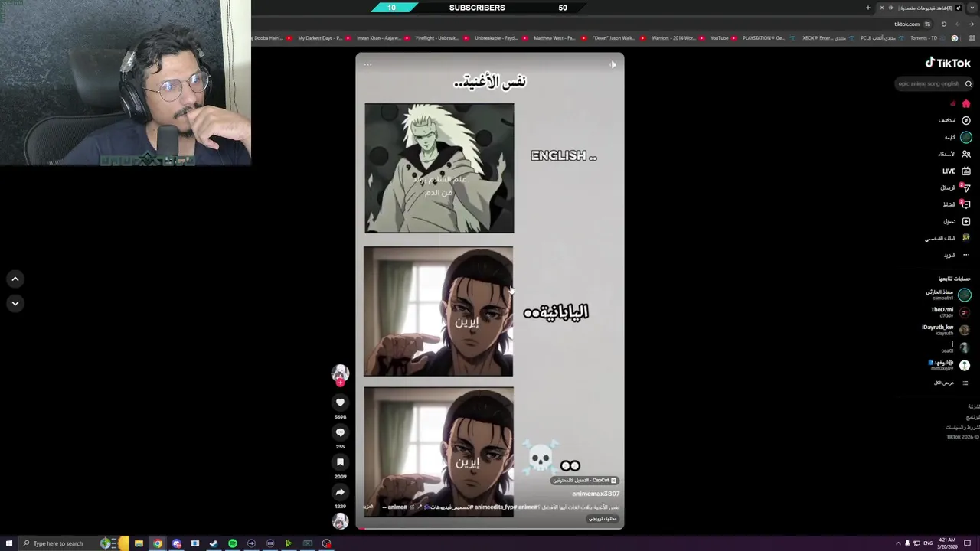Toggle video mute speaker icon

[x=612, y=65]
